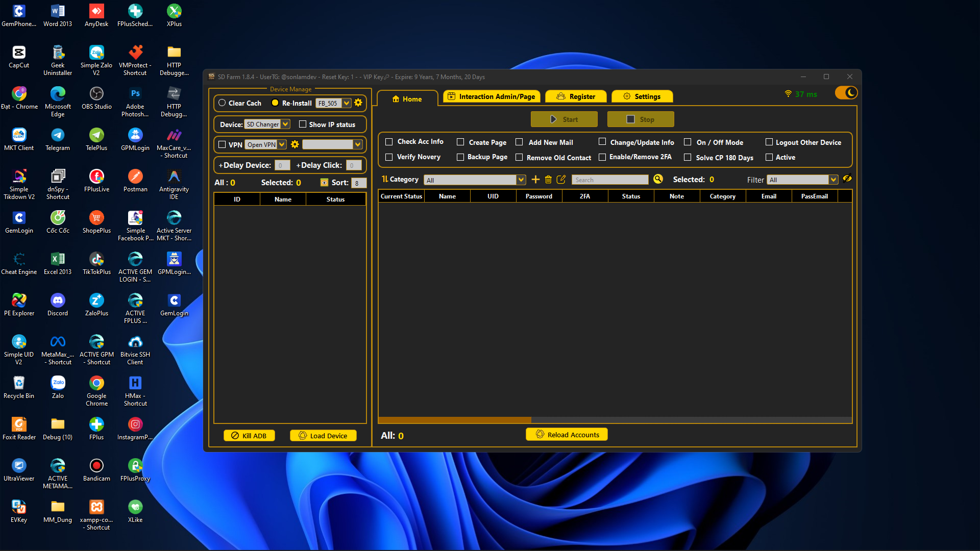This screenshot has width=980, height=551.
Task: Click the device list Status header
Action: tap(335, 199)
